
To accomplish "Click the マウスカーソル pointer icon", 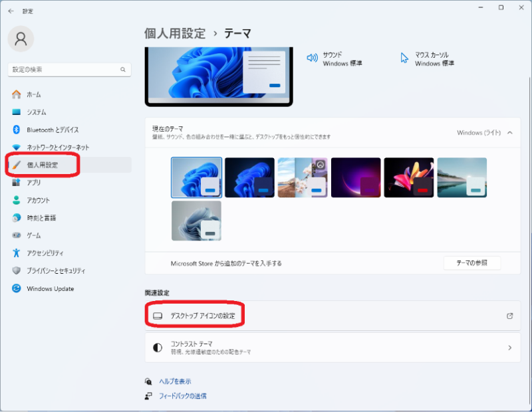I will pyautogui.click(x=404, y=58).
